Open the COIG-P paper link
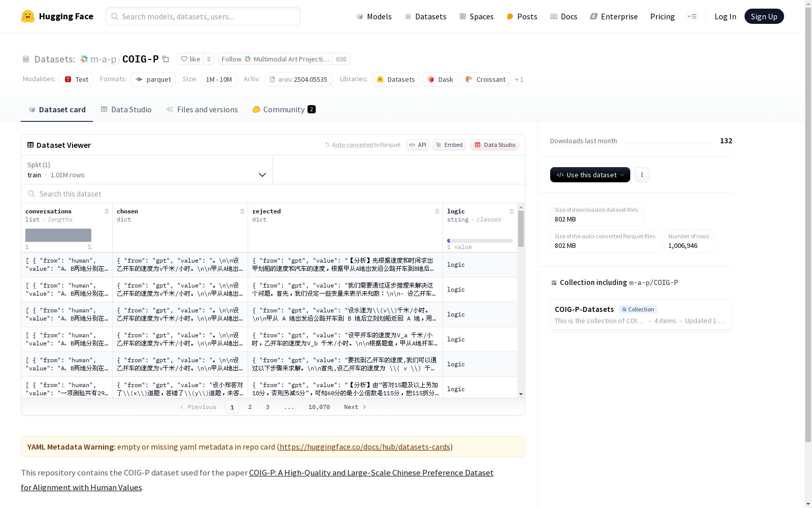The width and height of the screenshot is (812, 508). 257,480
